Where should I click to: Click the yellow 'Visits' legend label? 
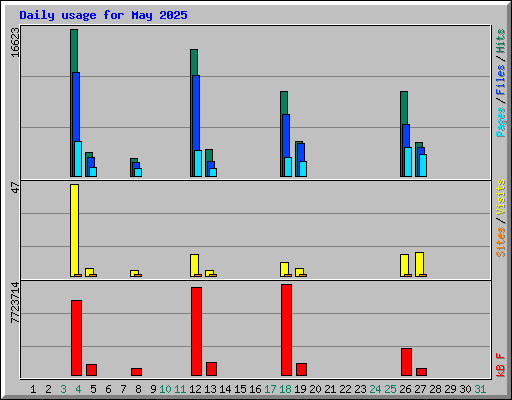pos(500,197)
